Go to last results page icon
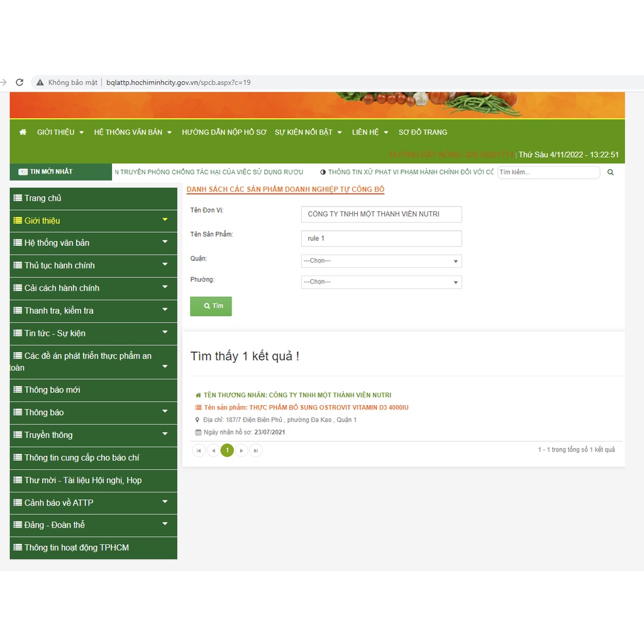 (x=256, y=450)
